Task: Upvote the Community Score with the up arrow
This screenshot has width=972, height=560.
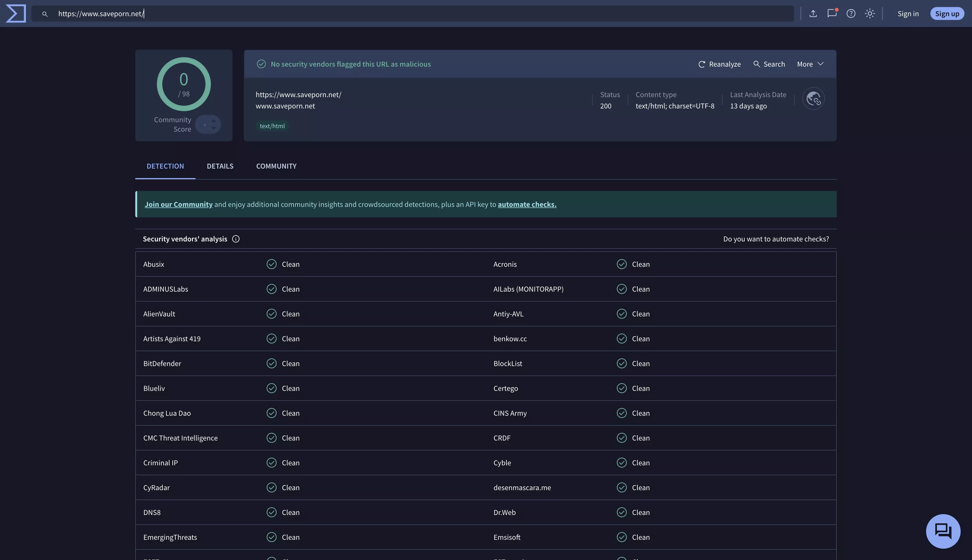Action: coord(213,120)
